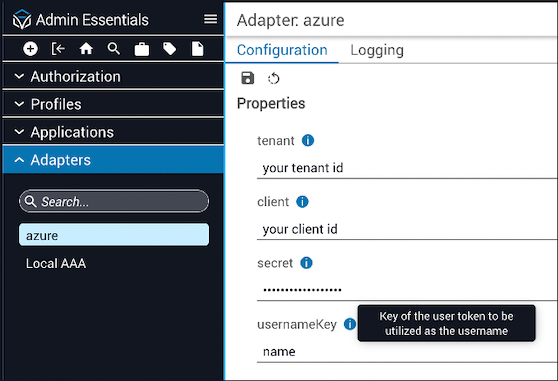Viewport: 558px width, 381px height.
Task: Expand the Profiles section
Action: coord(113,104)
